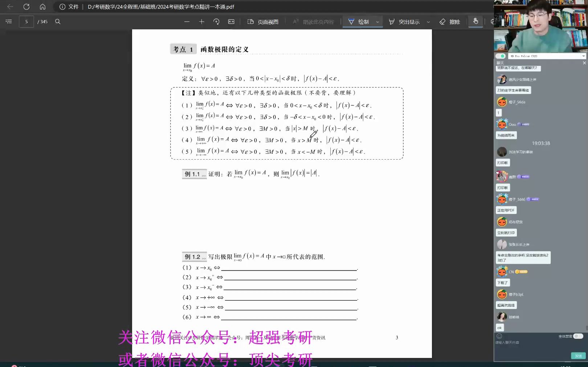Click the avatar of user 张张长长上岸

click(502, 244)
